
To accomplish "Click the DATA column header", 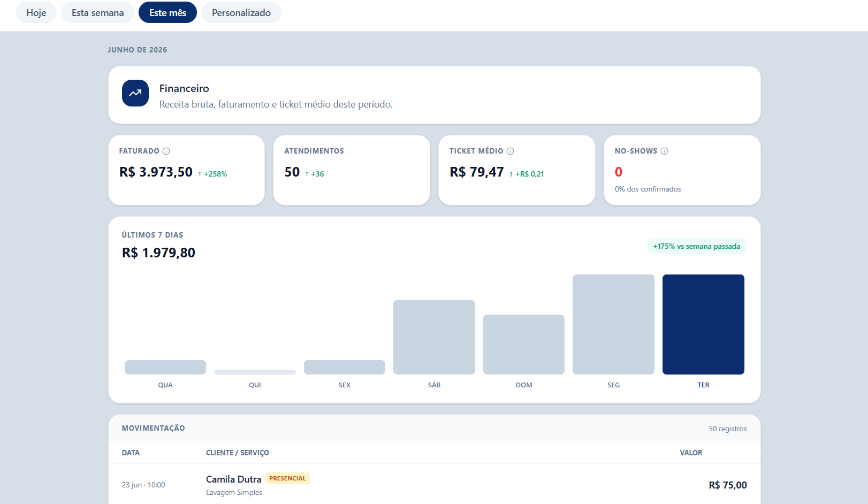I will click(x=131, y=453).
